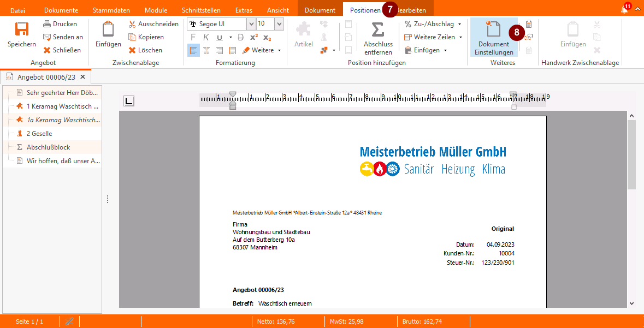Toggle strikethrough formatting
644x328 pixels.
[x=241, y=37]
